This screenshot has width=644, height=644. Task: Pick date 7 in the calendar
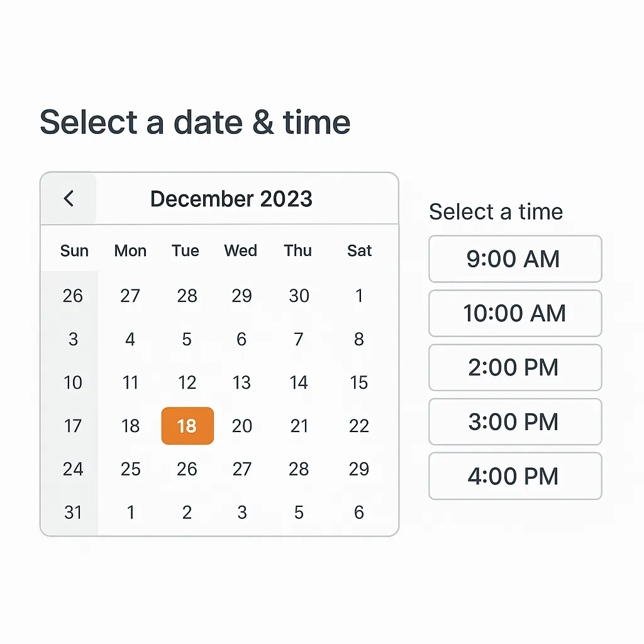pyautogui.click(x=299, y=340)
